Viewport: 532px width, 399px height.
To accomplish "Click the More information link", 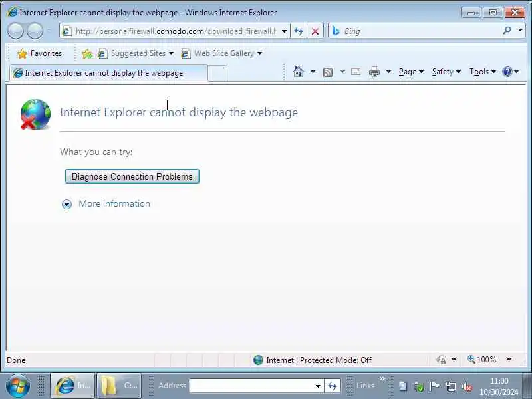I will pos(114,204).
